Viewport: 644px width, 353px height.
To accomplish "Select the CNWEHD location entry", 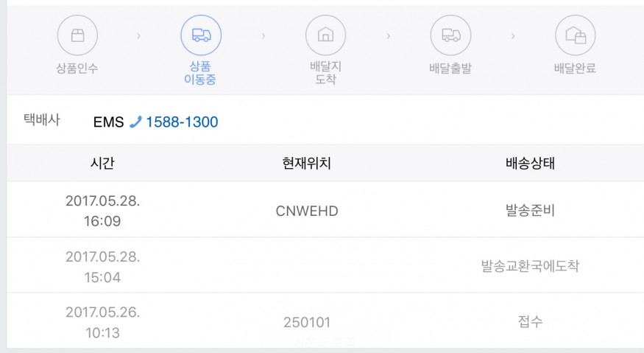I will click(307, 211).
